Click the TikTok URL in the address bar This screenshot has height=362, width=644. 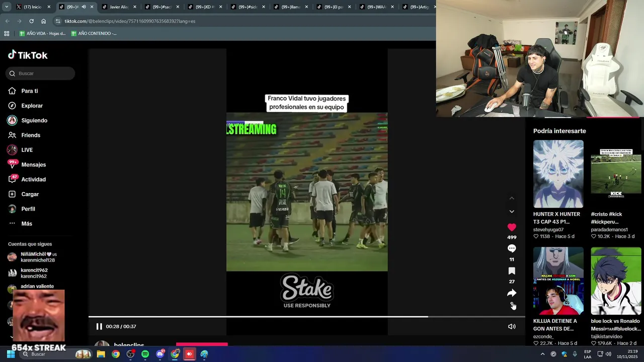(x=130, y=21)
